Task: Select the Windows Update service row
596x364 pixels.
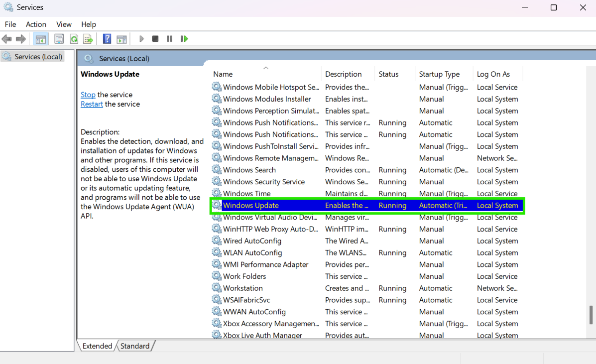Action: [x=367, y=205]
